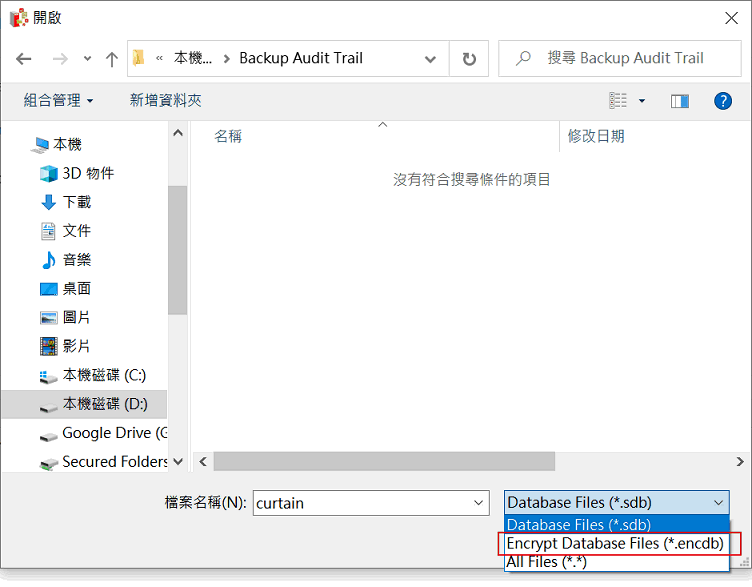Click the 檔案名稱 text field
Viewport: 752px width, 587px height.
360,503
